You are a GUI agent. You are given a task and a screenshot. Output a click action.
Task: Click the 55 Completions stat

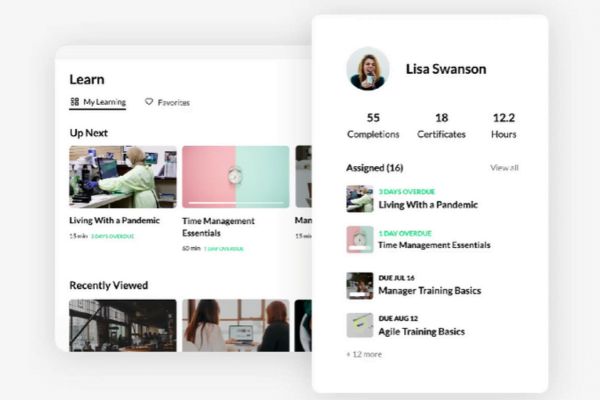373,126
